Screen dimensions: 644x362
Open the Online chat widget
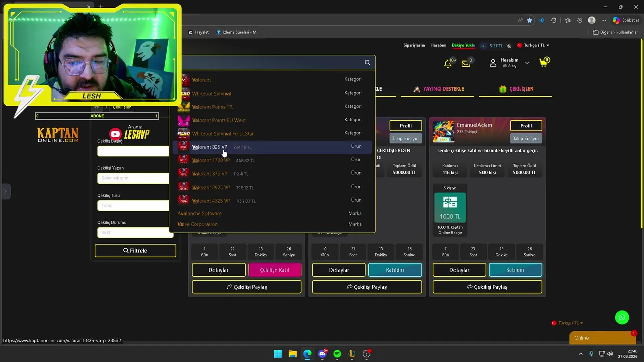coord(602,338)
